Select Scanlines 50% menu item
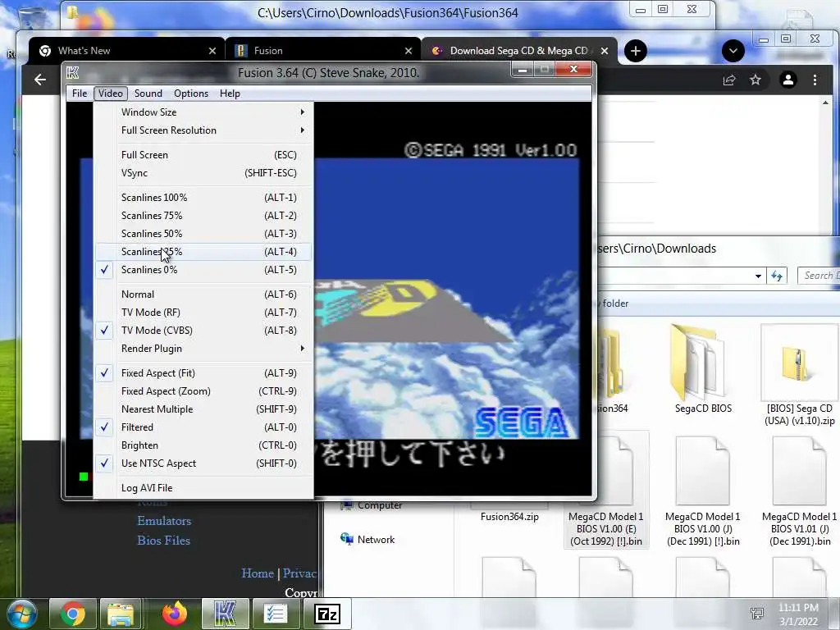The image size is (840, 630). [203, 234]
